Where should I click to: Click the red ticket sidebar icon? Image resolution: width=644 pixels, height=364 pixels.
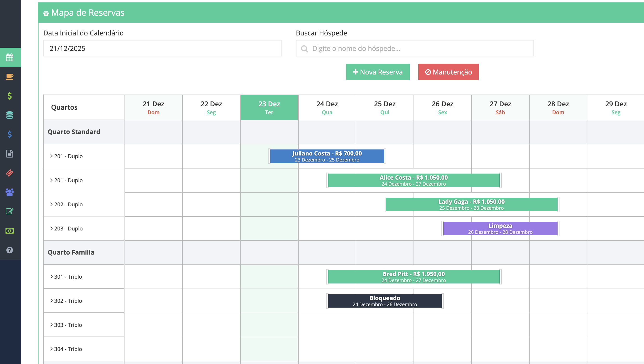coord(9,173)
